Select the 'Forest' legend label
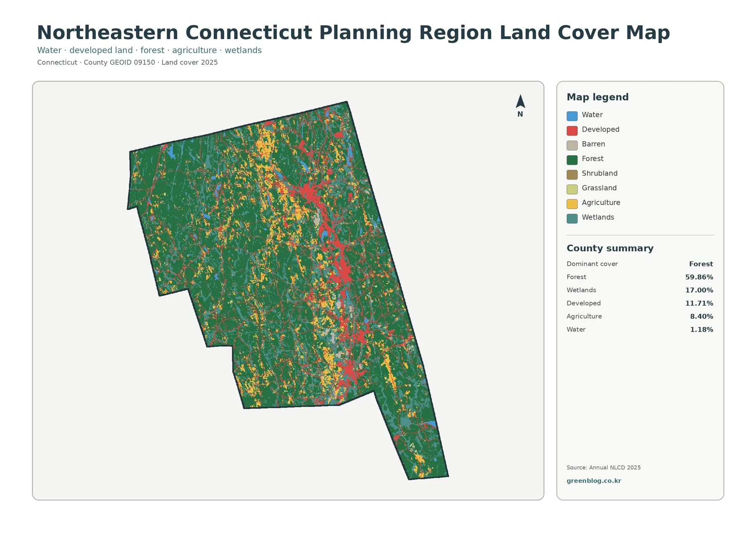This screenshot has width=756, height=535. coord(593,159)
